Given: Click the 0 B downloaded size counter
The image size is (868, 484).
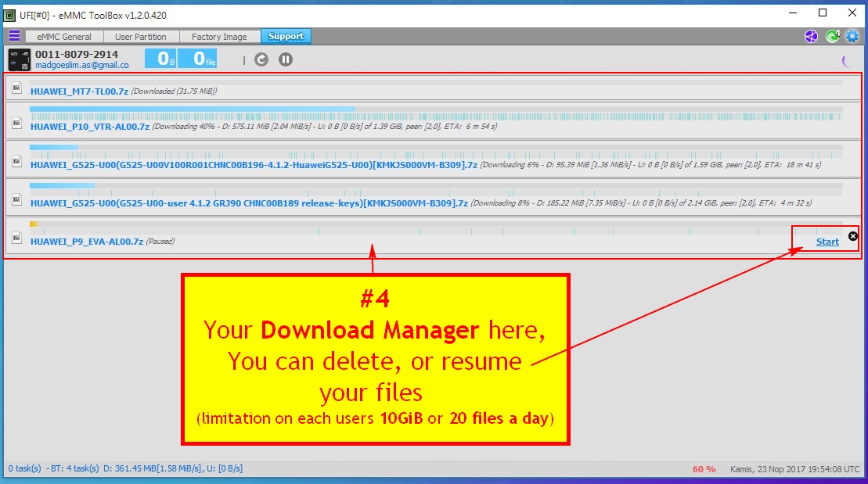Looking at the screenshot, I should click(161, 59).
